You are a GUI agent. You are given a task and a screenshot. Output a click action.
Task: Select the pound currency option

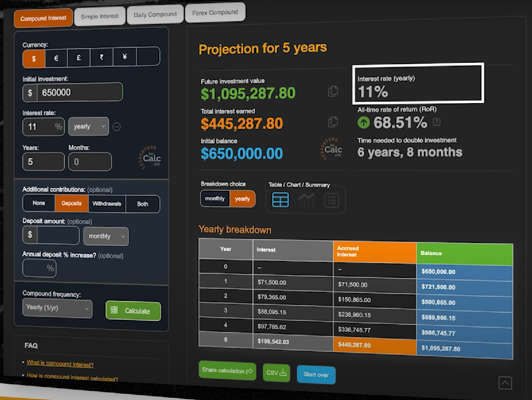click(79, 58)
